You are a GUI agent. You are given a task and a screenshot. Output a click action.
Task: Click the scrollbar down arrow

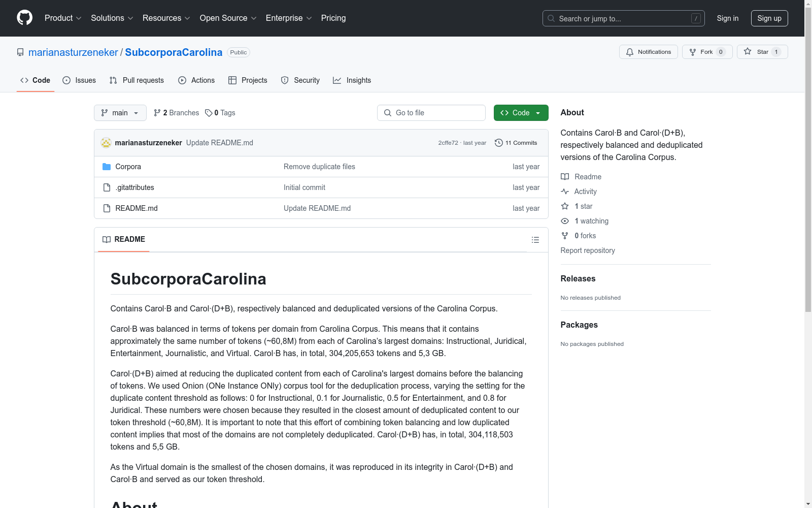pyautogui.click(x=808, y=504)
